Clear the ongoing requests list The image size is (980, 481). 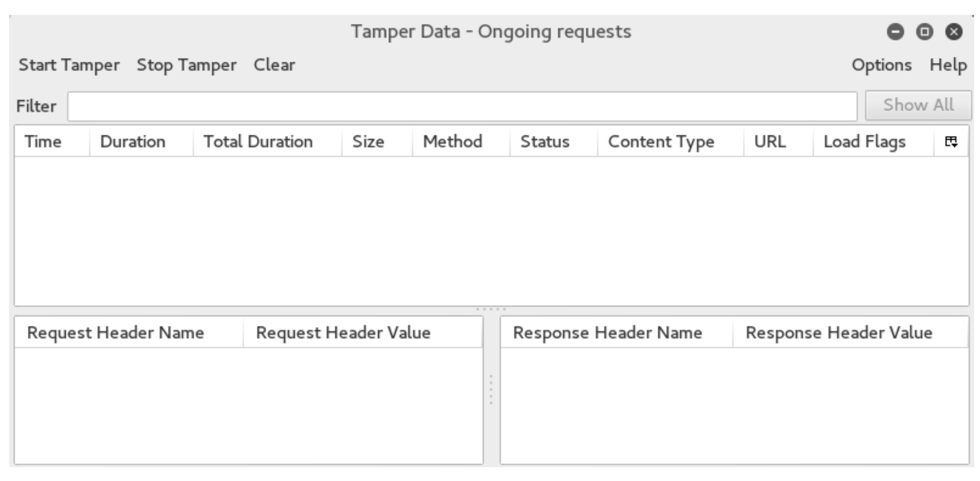tap(274, 65)
